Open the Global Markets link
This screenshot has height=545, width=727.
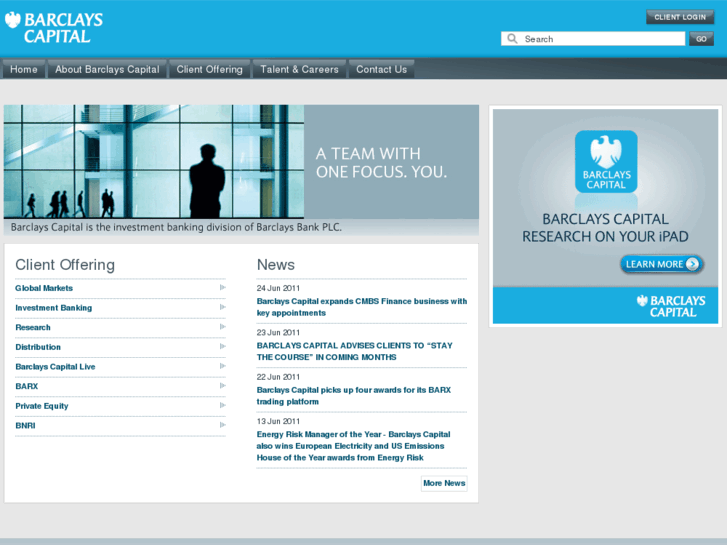pyautogui.click(x=44, y=288)
